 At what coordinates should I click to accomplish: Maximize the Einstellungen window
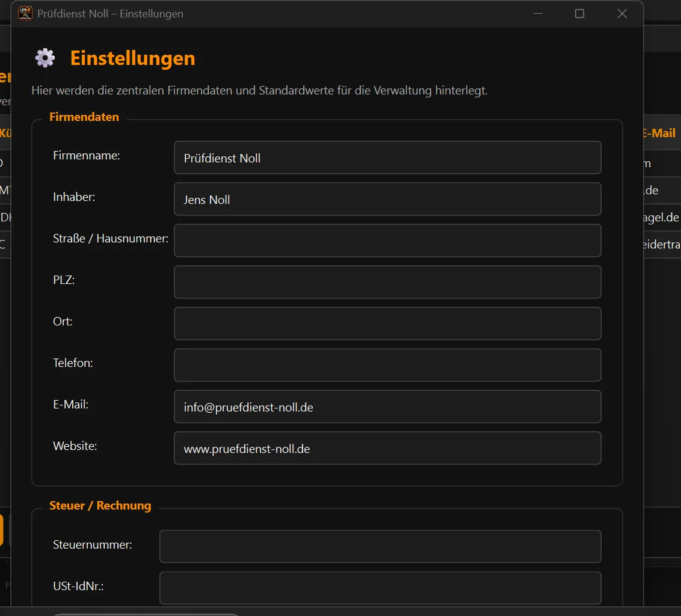tap(579, 13)
